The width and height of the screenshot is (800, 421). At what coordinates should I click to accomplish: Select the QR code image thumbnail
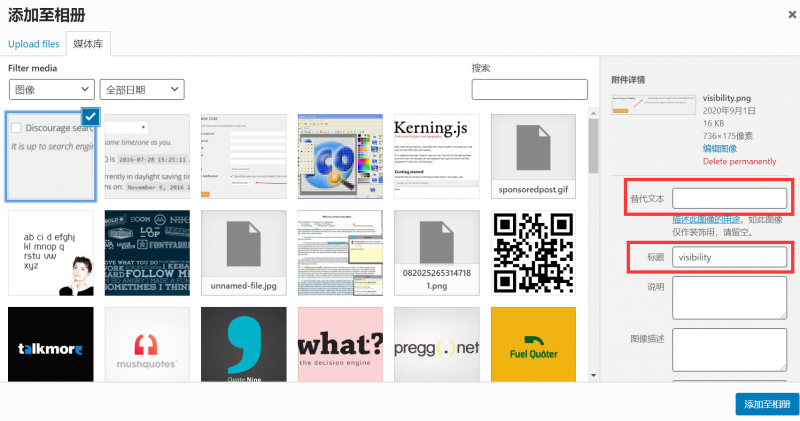(x=533, y=253)
